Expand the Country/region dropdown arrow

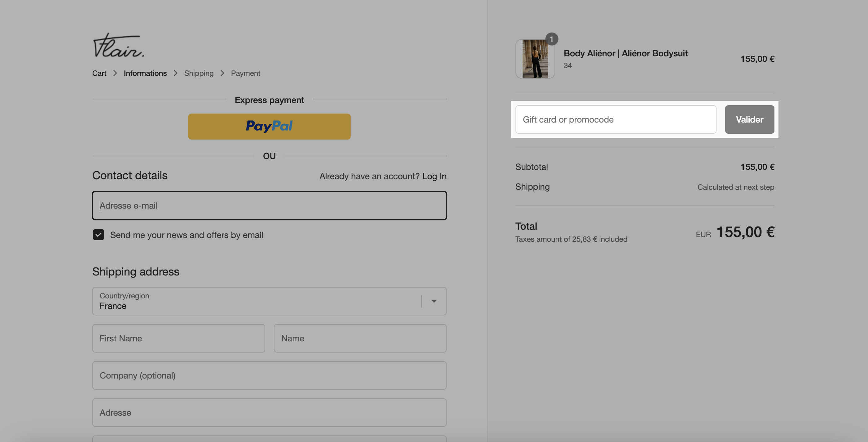click(434, 301)
